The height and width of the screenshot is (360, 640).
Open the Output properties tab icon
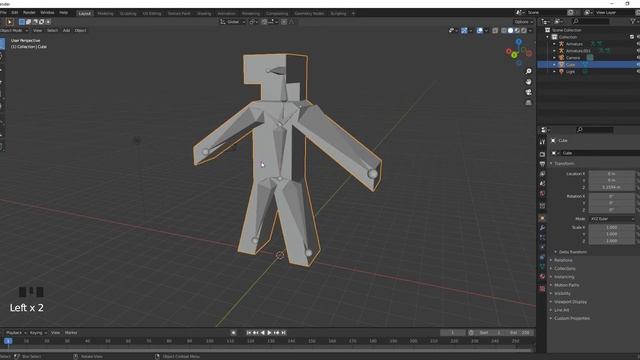pyautogui.click(x=542, y=164)
